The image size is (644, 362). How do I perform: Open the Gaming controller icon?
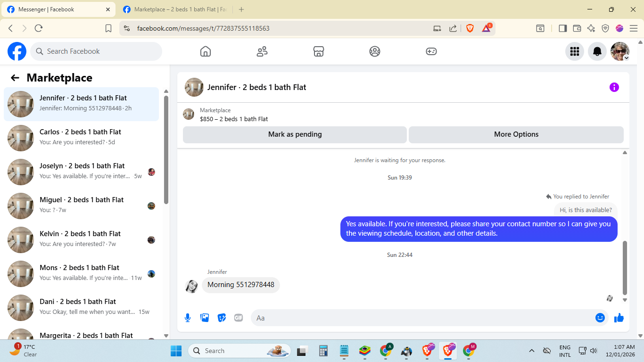point(431,51)
